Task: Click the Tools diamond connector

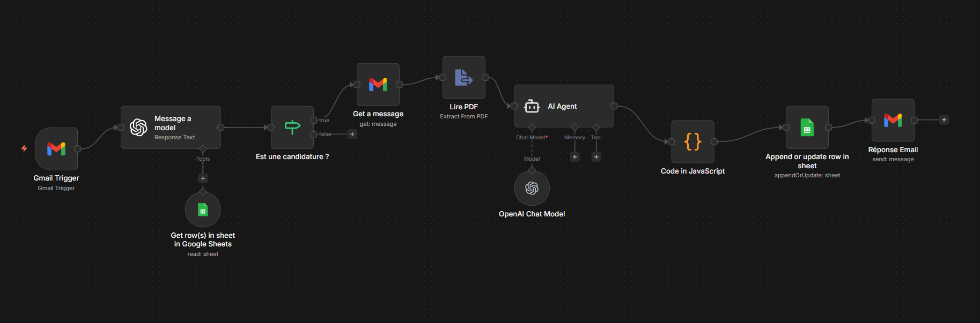Action: pos(203,149)
